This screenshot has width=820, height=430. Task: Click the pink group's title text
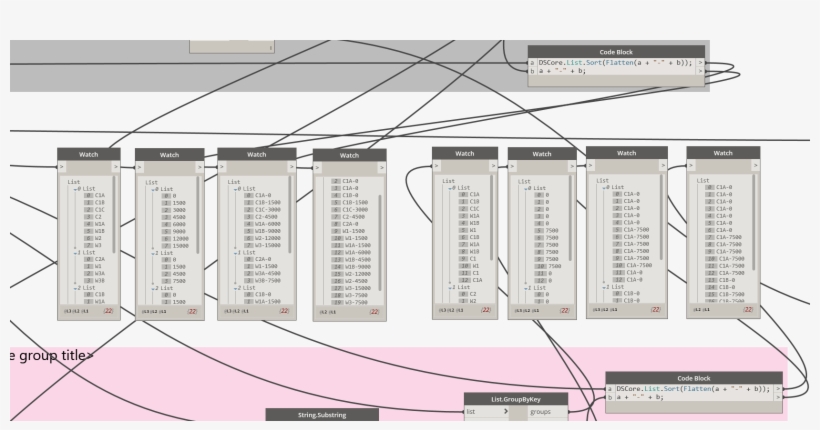pos(51,356)
